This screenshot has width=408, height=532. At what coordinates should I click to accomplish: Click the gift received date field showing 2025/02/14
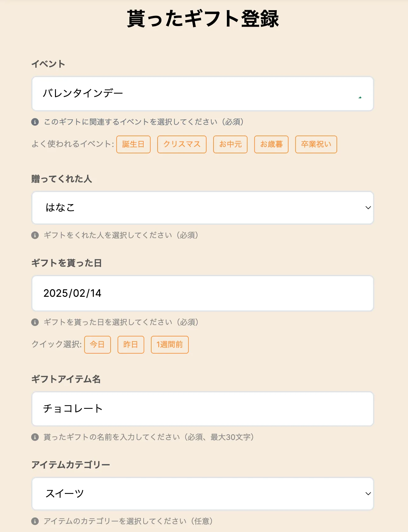point(203,293)
